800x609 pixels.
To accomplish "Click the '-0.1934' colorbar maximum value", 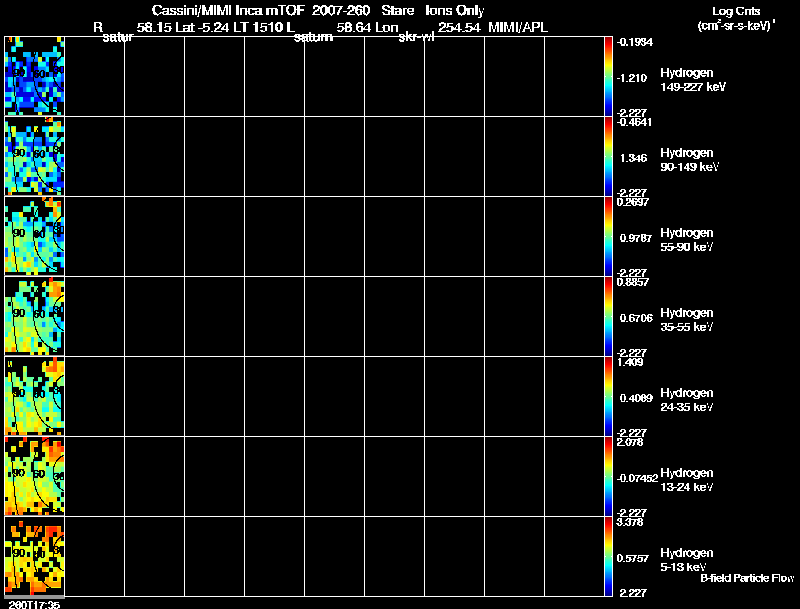I will [x=634, y=42].
